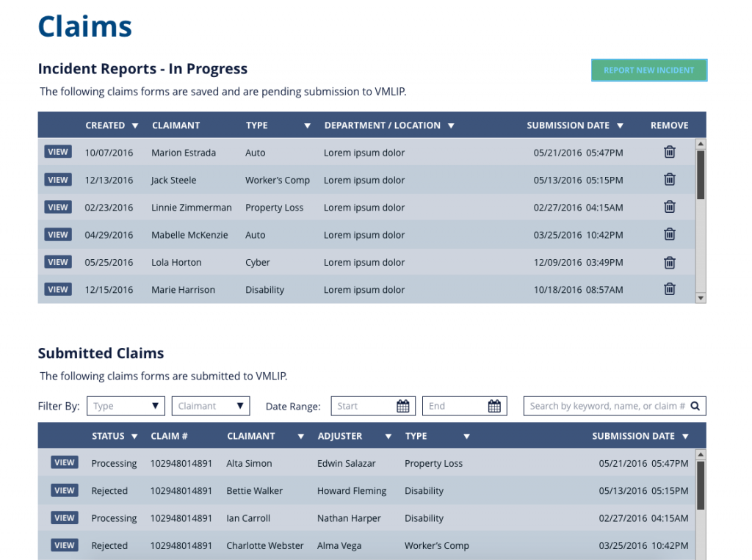
Task: Click claim number in Alta Simon row
Action: (x=181, y=464)
